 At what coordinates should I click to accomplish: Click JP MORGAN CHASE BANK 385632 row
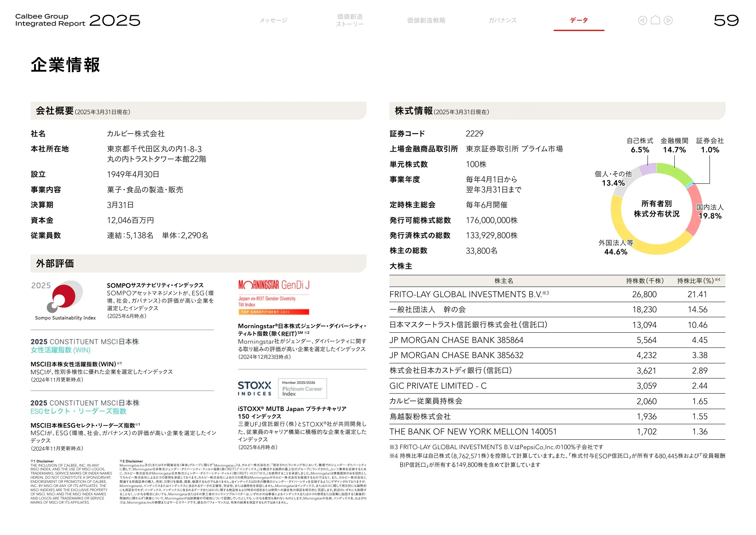click(x=557, y=355)
